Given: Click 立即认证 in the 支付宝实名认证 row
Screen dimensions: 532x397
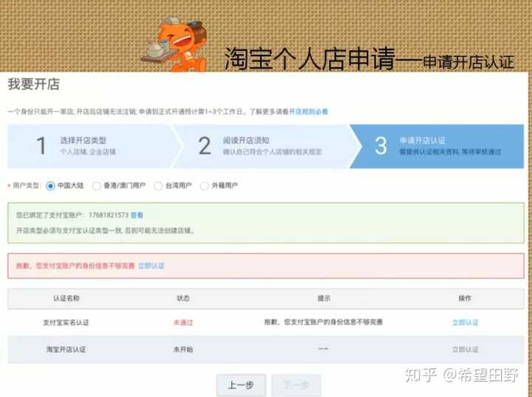Looking at the screenshot, I should point(465,322).
